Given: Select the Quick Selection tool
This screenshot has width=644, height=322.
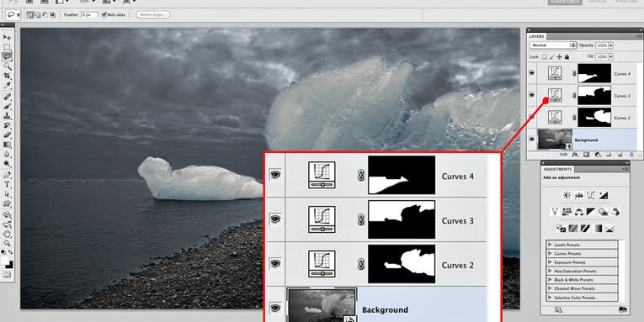Looking at the screenshot, I should click(x=8, y=66).
